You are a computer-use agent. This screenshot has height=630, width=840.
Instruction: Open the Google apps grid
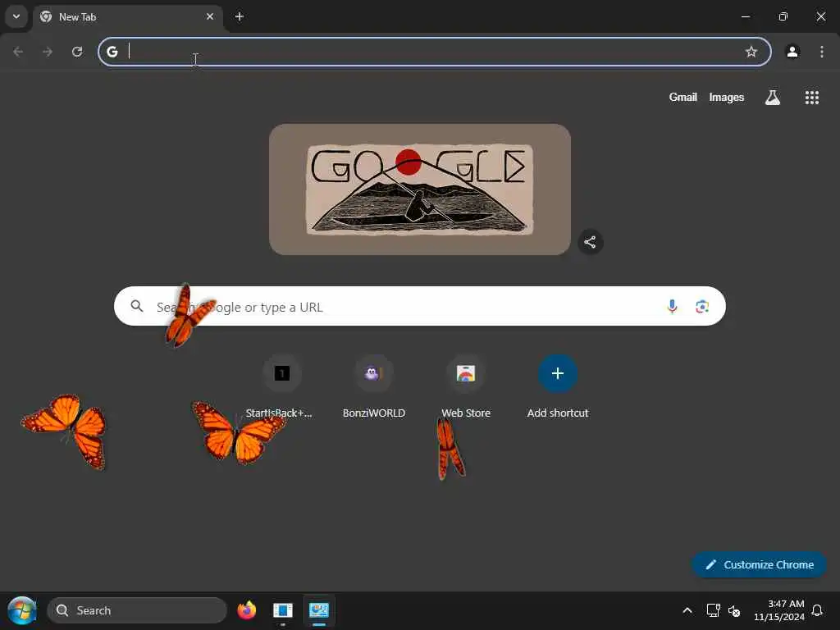point(811,97)
